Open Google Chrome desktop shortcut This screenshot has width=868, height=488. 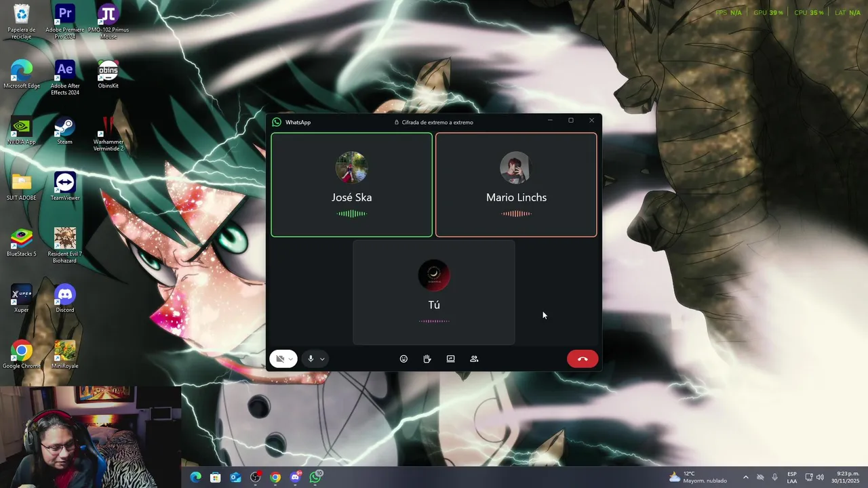pyautogui.click(x=22, y=355)
